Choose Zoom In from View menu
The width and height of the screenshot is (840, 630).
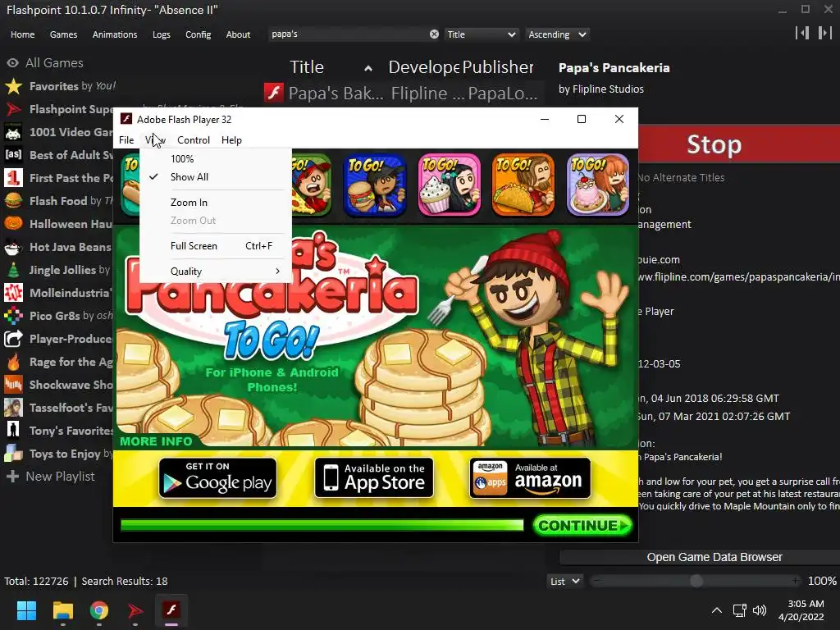pyautogui.click(x=216, y=203)
